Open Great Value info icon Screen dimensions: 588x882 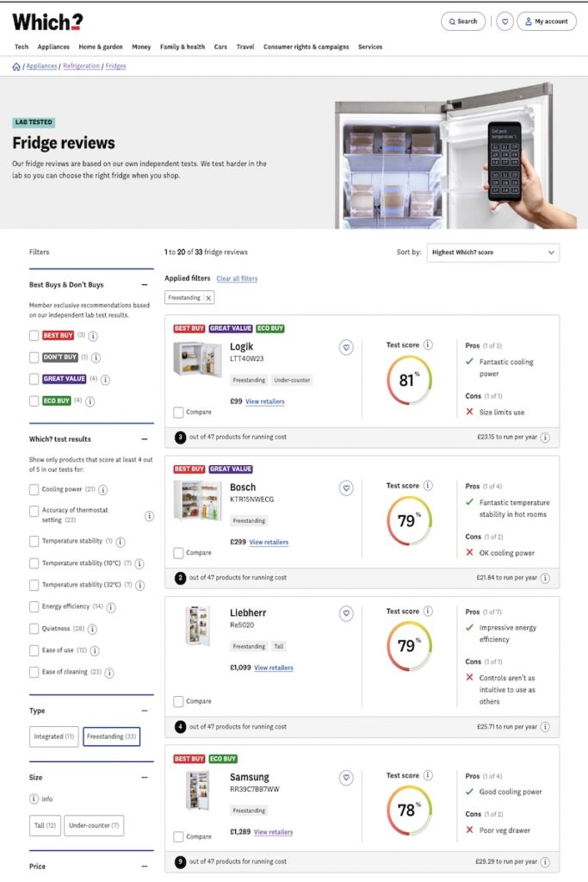[105, 380]
